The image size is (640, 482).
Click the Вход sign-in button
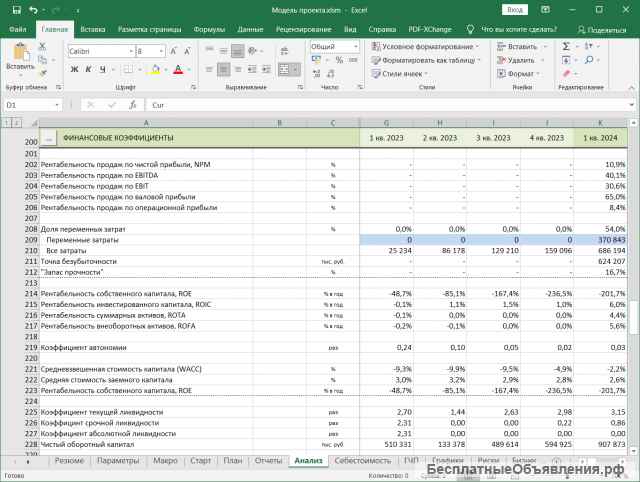[514, 10]
